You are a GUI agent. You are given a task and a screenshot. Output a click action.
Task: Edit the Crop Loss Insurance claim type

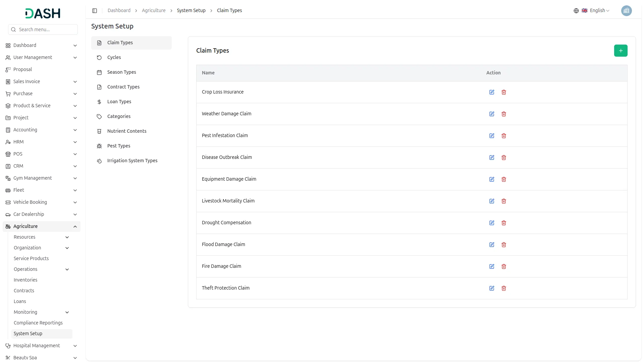coord(492,92)
